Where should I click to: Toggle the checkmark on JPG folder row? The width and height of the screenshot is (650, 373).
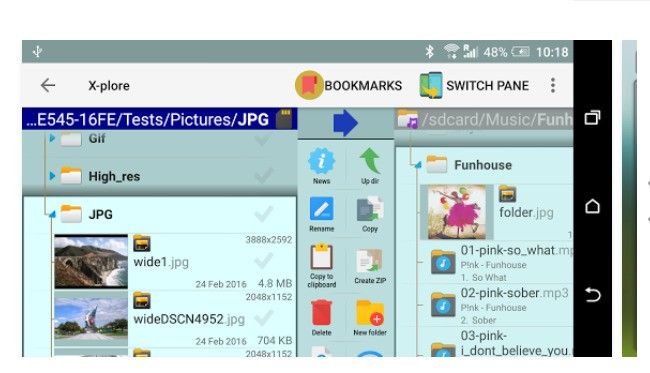tap(263, 214)
